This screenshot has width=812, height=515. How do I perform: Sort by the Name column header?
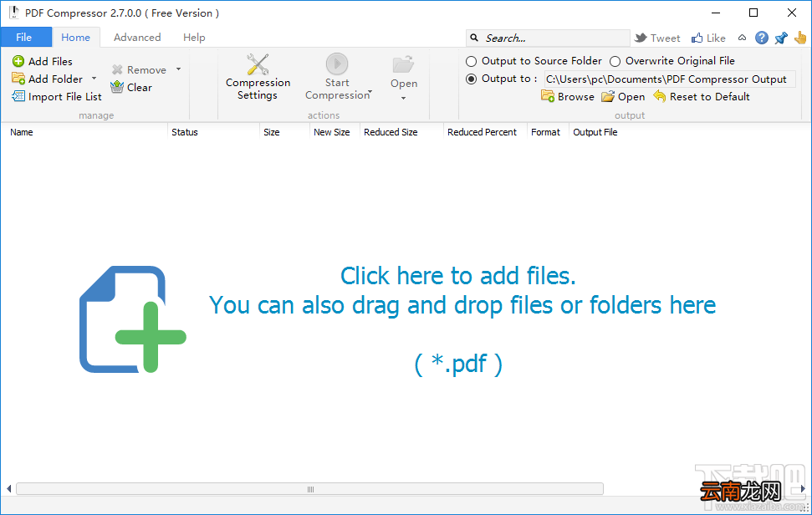85,132
